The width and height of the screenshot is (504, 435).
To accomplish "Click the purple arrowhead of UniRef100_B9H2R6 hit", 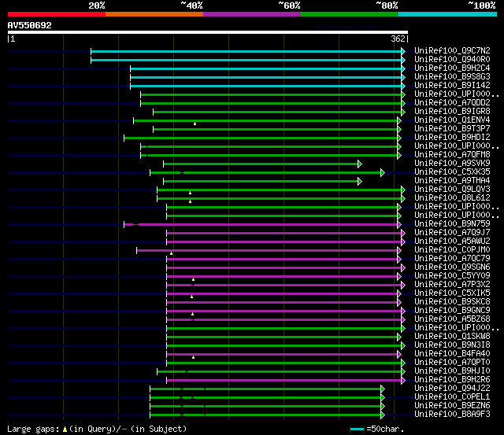I will click(x=403, y=381).
